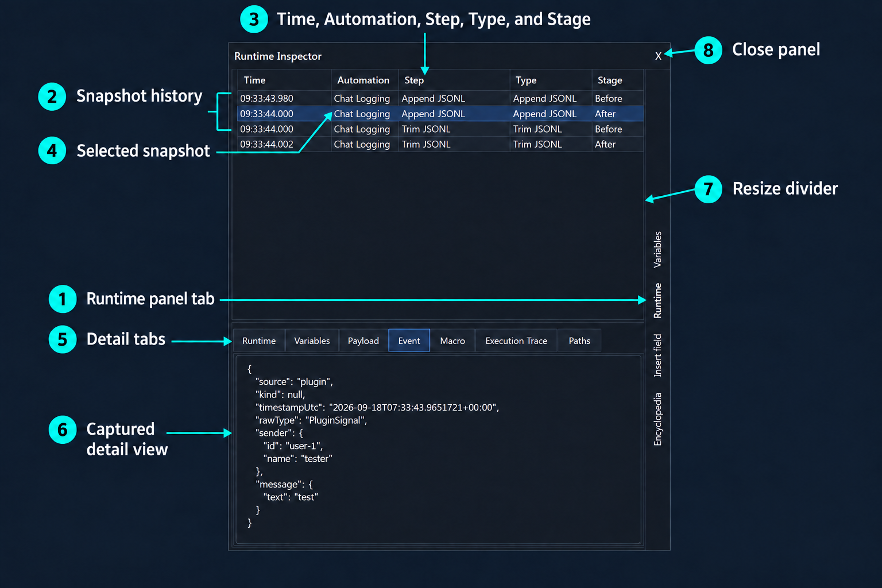Screen dimensions: 882x588
Task: Open the Runtime detail tab above the JSON
Action: (x=259, y=341)
